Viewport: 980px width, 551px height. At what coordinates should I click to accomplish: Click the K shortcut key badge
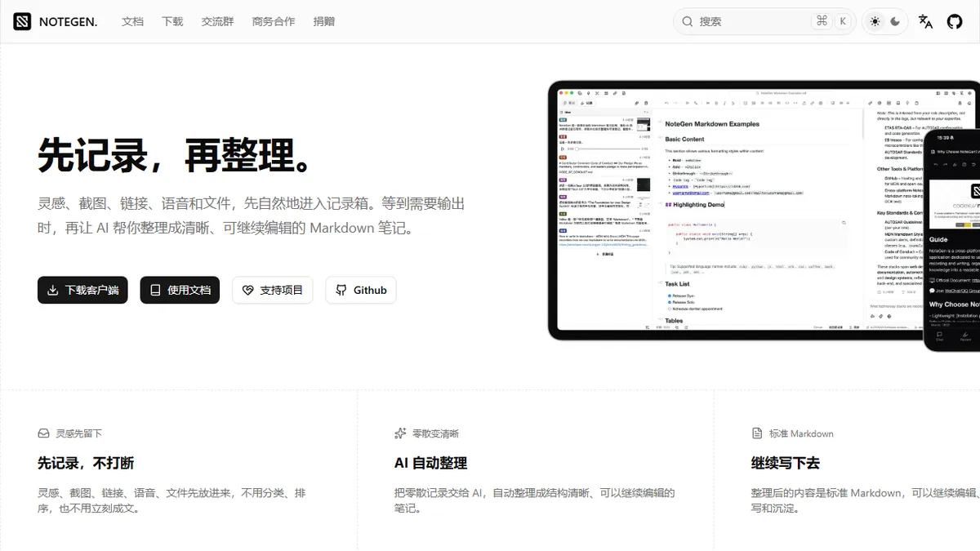tap(843, 22)
